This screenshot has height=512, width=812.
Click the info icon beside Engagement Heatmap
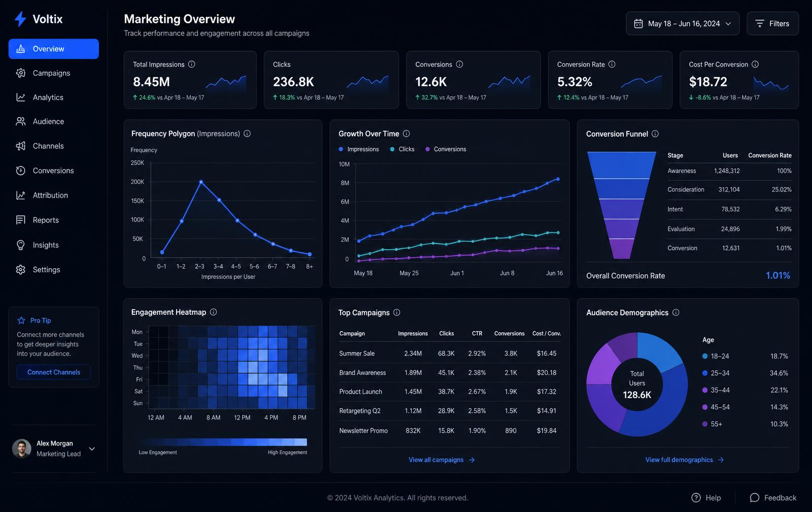(214, 312)
